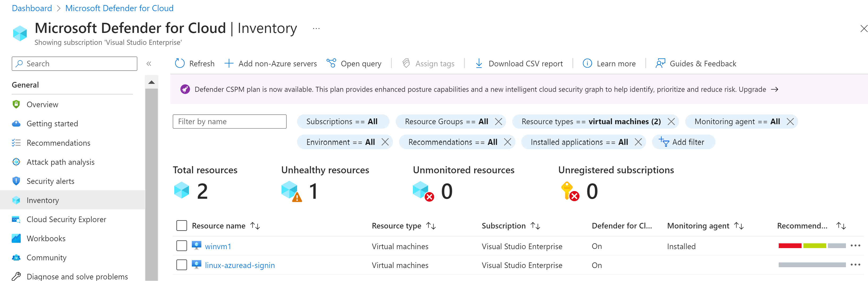
Task: Collapse the navigation pane with the chevron
Action: point(149,63)
